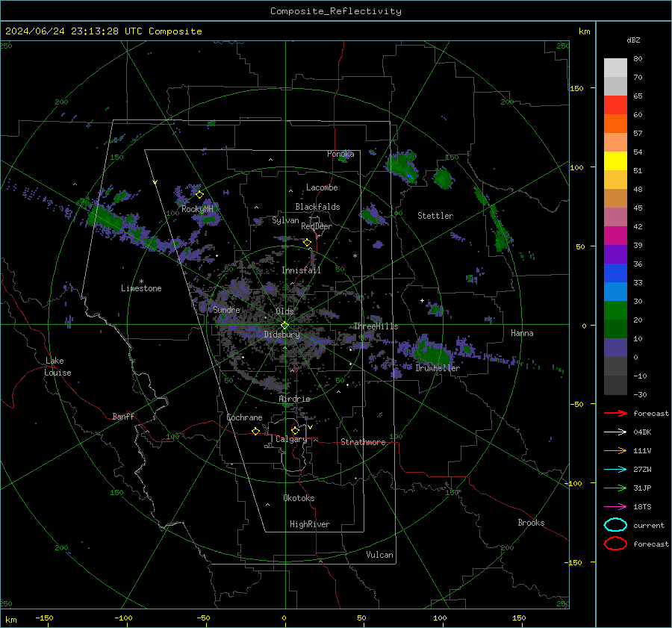The height and width of the screenshot is (628, 672).
Task: Select the light gray 70–80 dBZ swatch
Action: [x=615, y=68]
